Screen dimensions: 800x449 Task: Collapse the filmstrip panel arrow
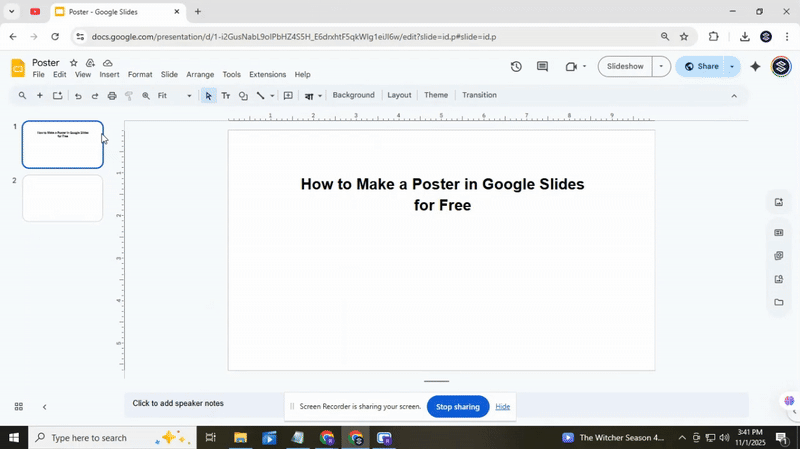44,407
